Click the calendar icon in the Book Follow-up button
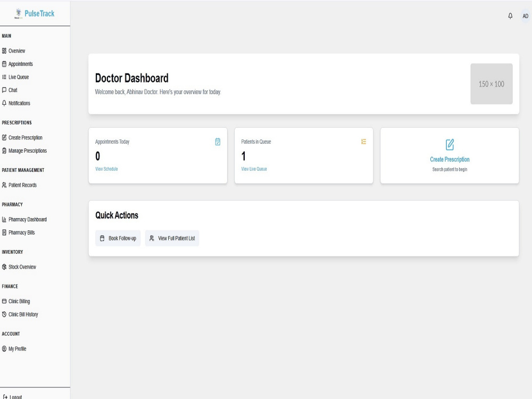 click(x=102, y=238)
